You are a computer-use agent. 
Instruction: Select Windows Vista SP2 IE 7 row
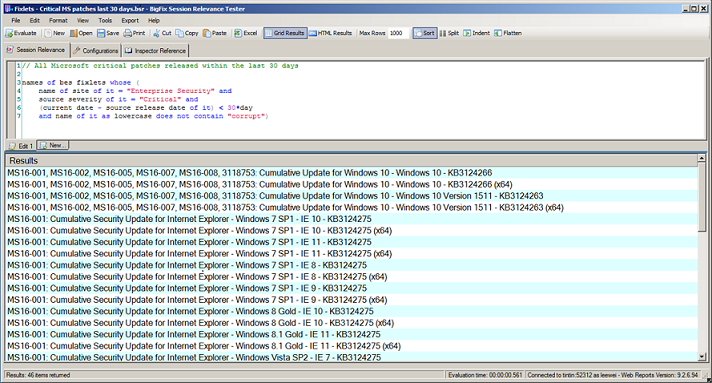tap(352, 357)
